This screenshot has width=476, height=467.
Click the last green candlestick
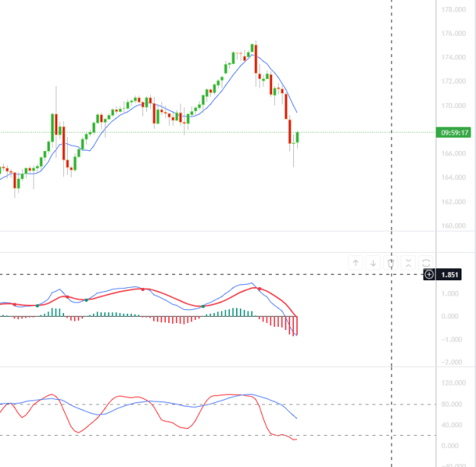(x=298, y=137)
